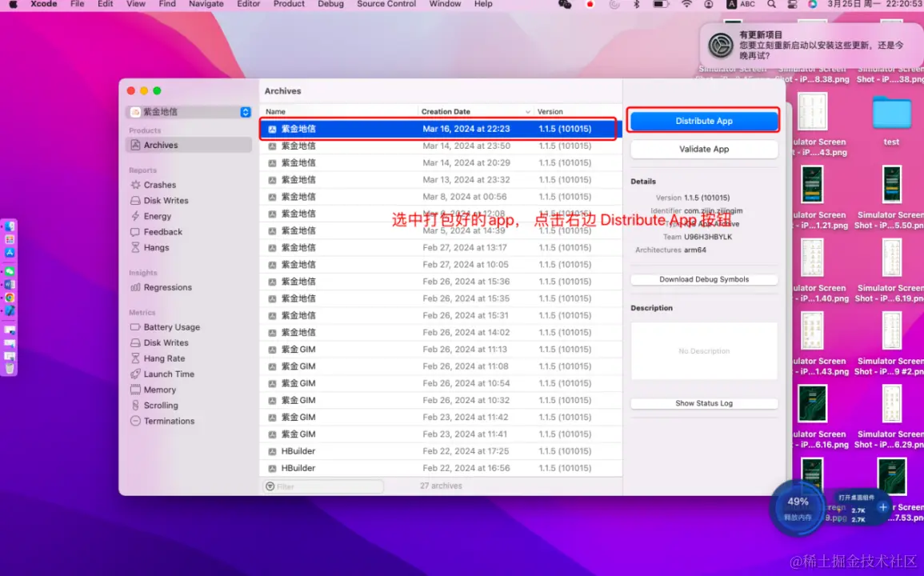Open the Apple menu

click(x=13, y=4)
